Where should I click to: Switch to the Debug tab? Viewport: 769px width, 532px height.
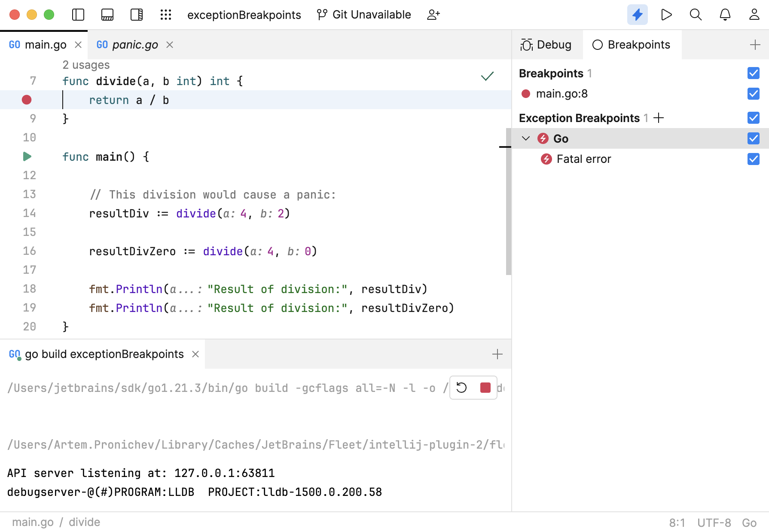pyautogui.click(x=547, y=44)
